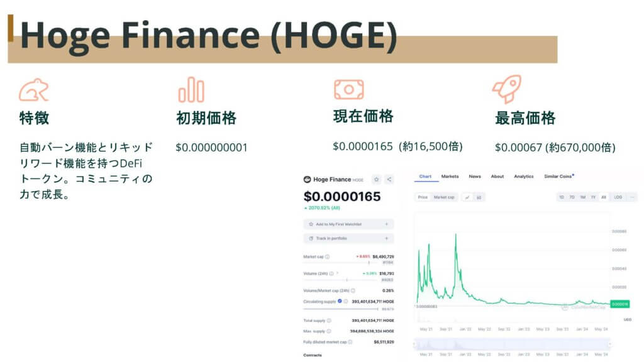Click the 0.26% volume/market cap value
Viewport: 644px width, 362px height.
click(x=388, y=290)
